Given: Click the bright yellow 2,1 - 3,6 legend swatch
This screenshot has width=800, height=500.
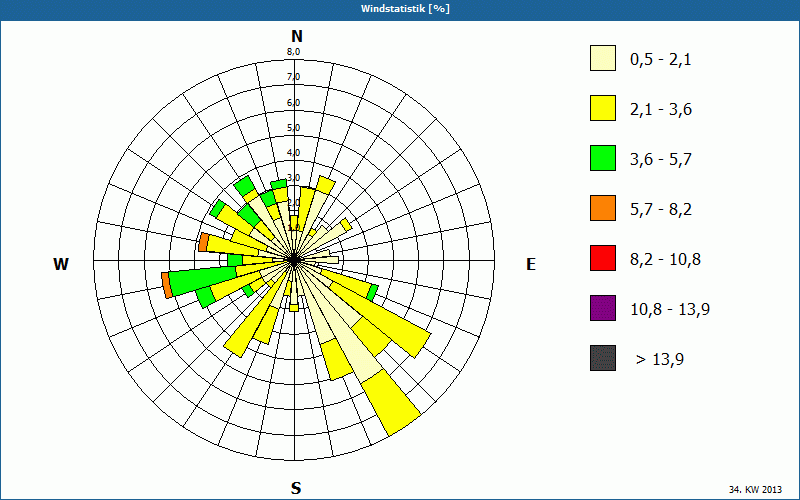Looking at the screenshot, I should pos(603,108).
